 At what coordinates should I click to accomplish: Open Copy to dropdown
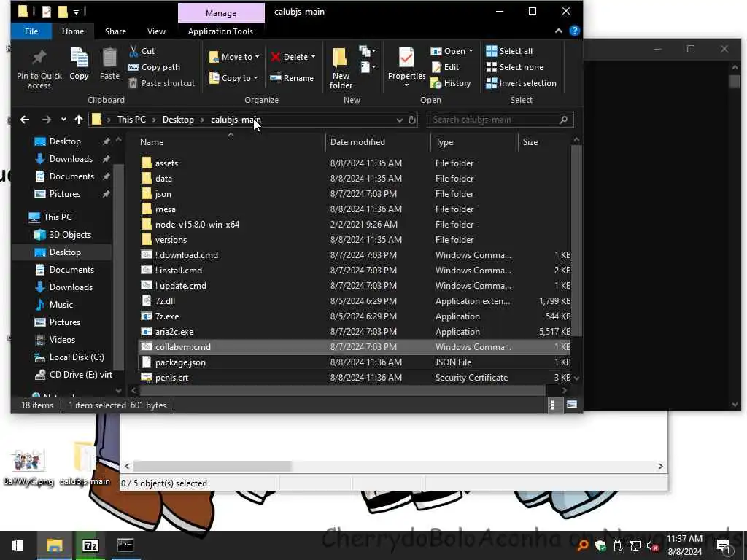[234, 78]
